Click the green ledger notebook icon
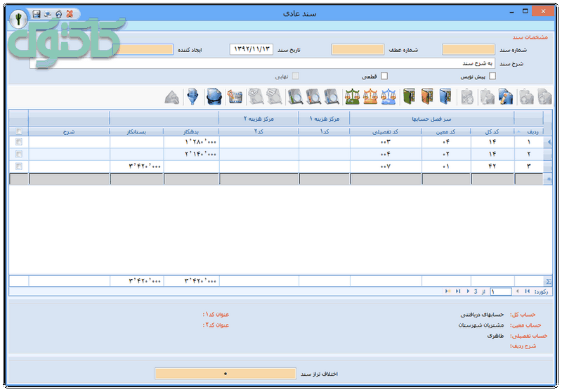This screenshot has height=392, width=562. (x=409, y=96)
